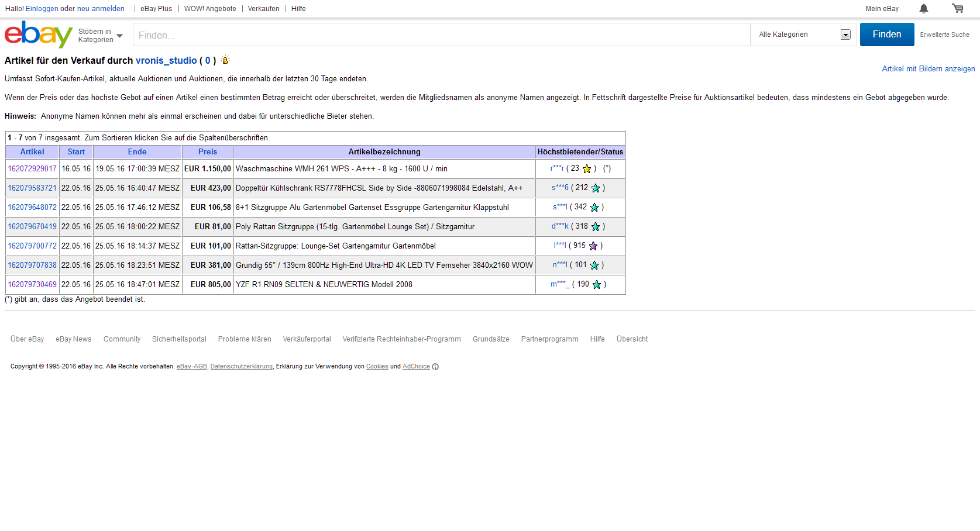Image resolution: width=980 pixels, height=531 pixels.
Task: Open eBay-AGB link in copyright line
Action: click(192, 367)
